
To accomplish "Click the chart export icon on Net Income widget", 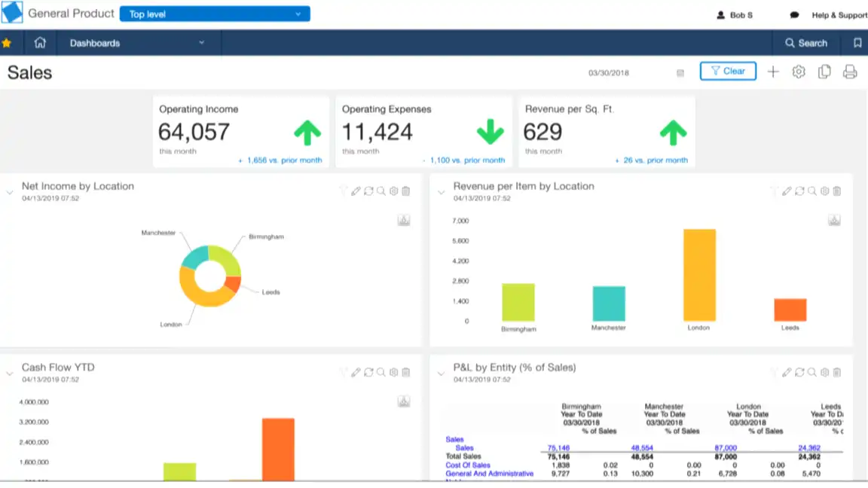I will (x=404, y=220).
